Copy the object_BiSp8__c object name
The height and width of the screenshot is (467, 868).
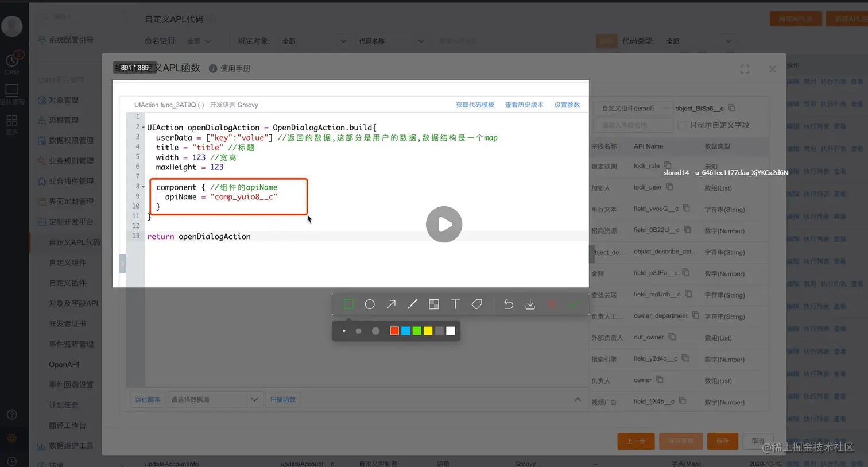(x=731, y=108)
